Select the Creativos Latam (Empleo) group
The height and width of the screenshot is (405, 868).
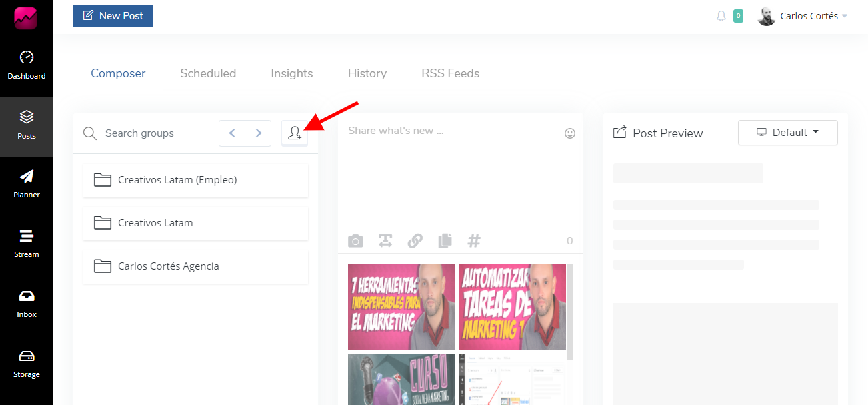195,180
